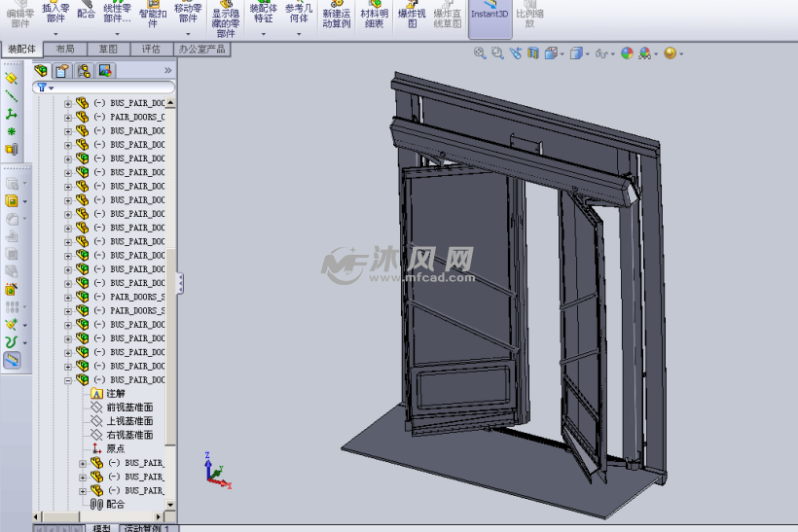798x532 pixels.
Task: Click 显示隐藏的零部件 ribbon button
Action: [x=226, y=19]
